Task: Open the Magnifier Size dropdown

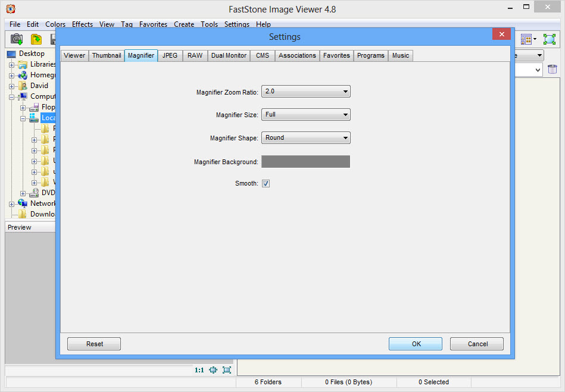Action: point(306,114)
